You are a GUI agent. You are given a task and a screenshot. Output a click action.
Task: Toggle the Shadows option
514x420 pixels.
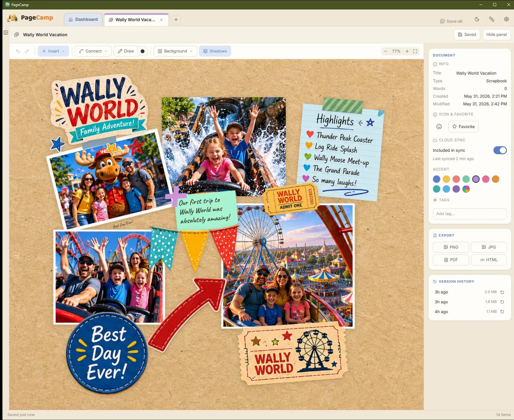(x=215, y=51)
